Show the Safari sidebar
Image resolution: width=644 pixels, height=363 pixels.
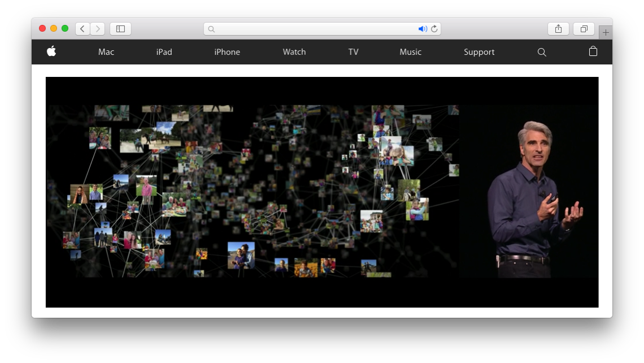click(120, 29)
